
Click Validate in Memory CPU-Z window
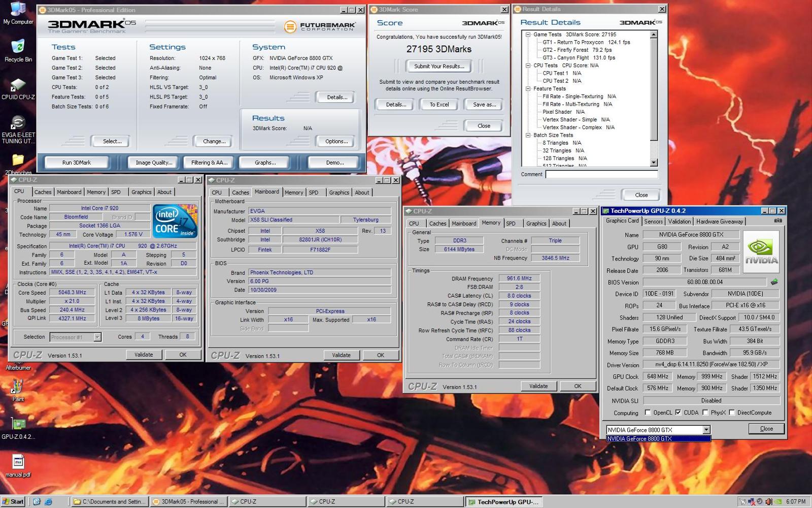tap(538, 386)
